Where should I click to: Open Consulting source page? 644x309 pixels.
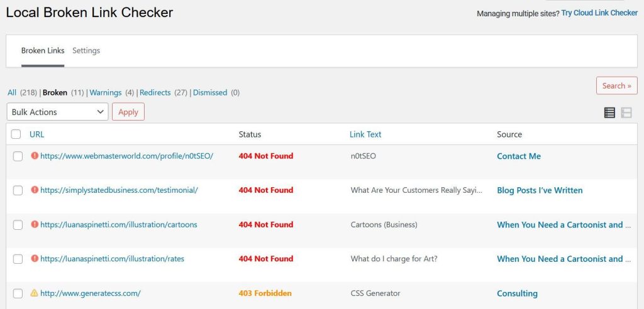coord(517,293)
